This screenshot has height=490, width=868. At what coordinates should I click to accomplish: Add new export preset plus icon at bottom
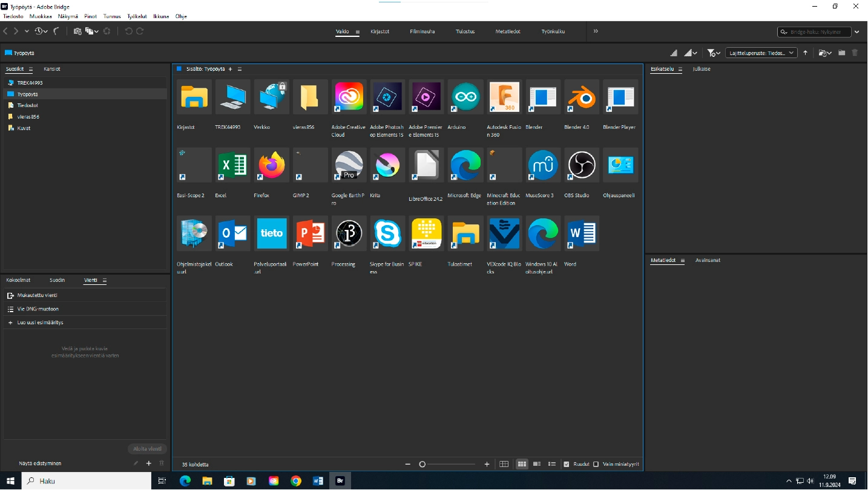pyautogui.click(x=149, y=463)
